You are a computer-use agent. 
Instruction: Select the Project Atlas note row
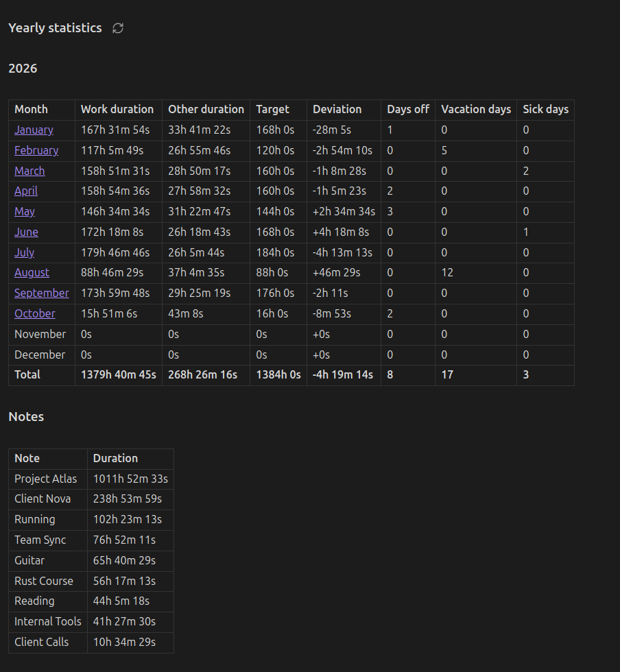pyautogui.click(x=91, y=479)
